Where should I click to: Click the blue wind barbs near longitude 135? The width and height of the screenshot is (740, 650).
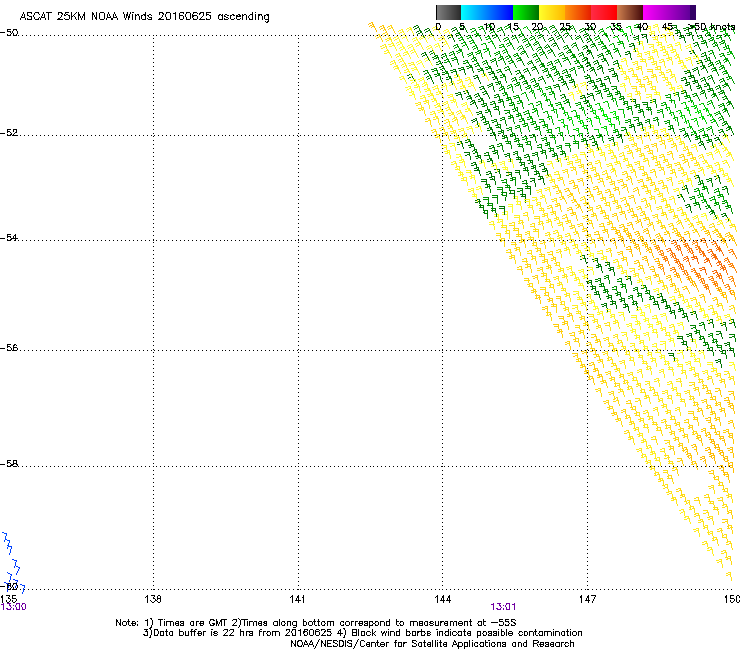[x=13, y=563]
